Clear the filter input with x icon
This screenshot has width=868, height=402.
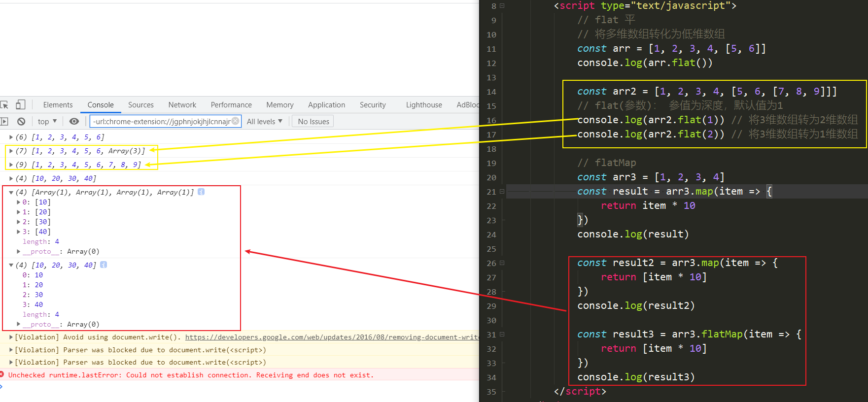pos(236,121)
